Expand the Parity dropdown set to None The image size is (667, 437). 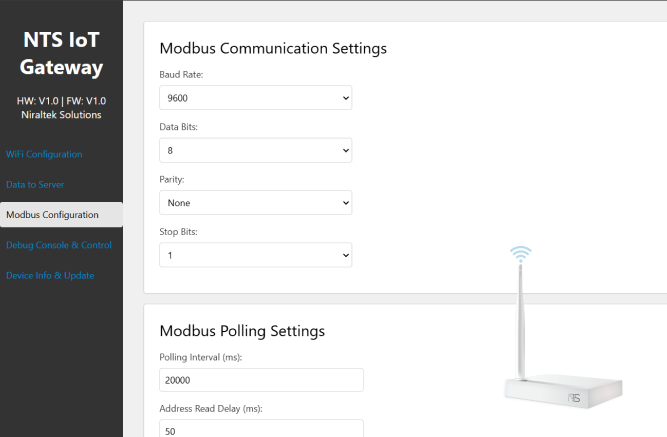tap(255, 203)
